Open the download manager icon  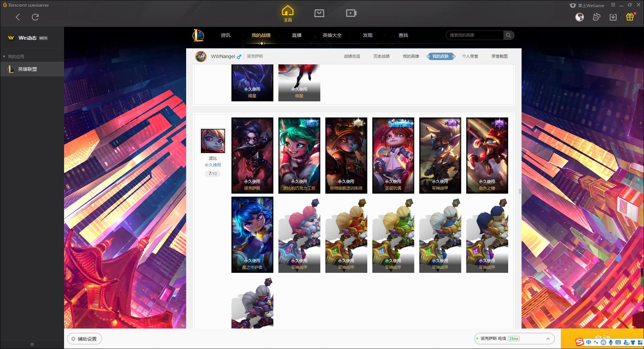tap(613, 17)
